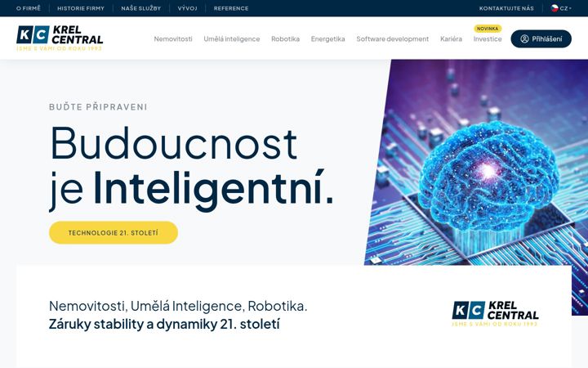Expand the CZ language dropdown

pyautogui.click(x=561, y=8)
